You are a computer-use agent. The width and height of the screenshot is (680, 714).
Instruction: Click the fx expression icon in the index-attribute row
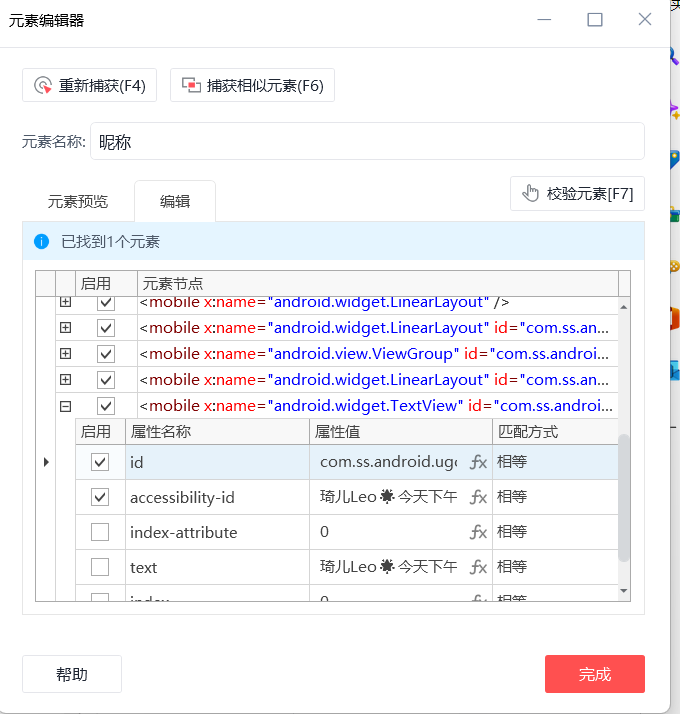coord(478,532)
